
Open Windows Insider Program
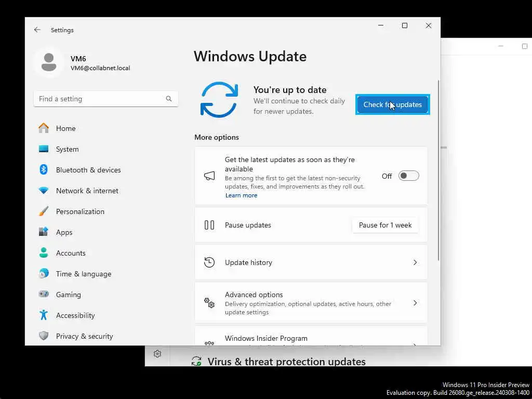(x=311, y=336)
